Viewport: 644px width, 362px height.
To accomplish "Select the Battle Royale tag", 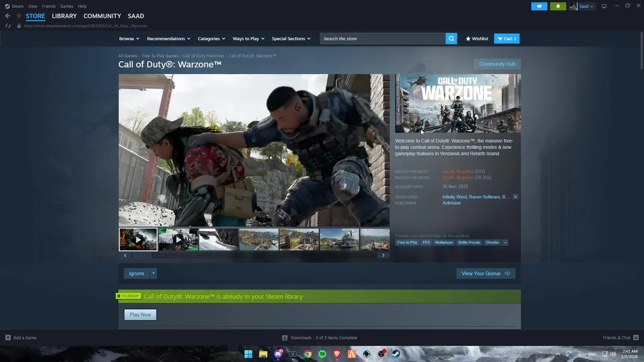I will pyautogui.click(x=469, y=242).
